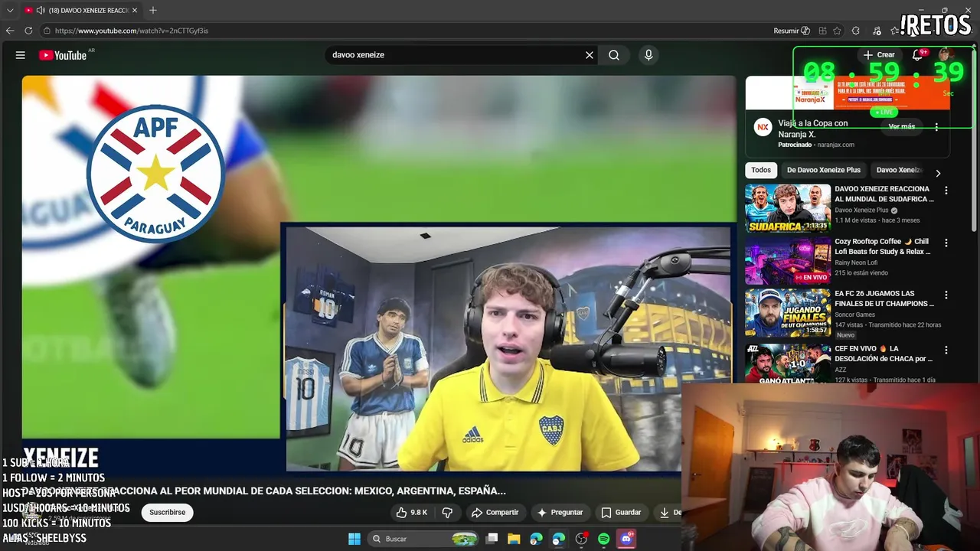Open the YouTube account avatar menu
Screen dimensions: 980x551
945,55
